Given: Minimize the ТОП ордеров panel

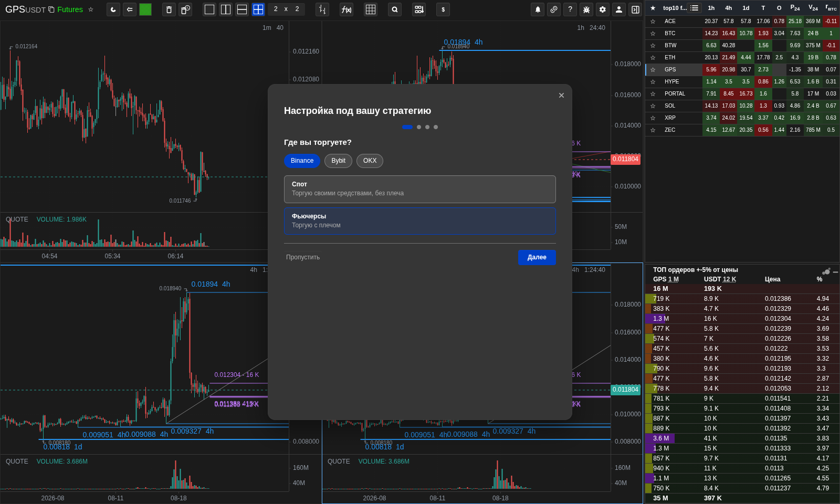Looking at the screenshot, I should [835, 272].
